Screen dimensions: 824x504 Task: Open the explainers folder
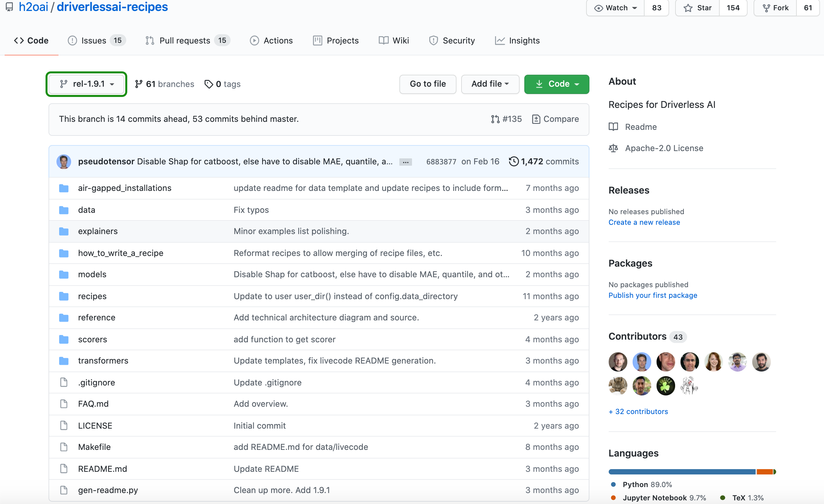(x=98, y=231)
